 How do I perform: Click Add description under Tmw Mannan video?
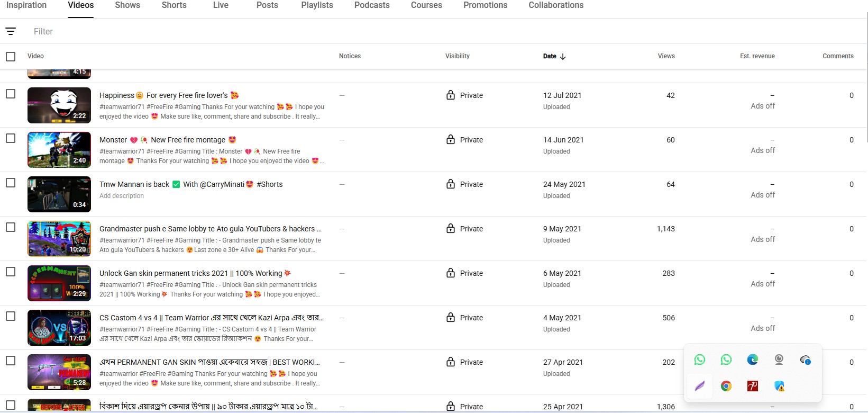click(x=122, y=196)
